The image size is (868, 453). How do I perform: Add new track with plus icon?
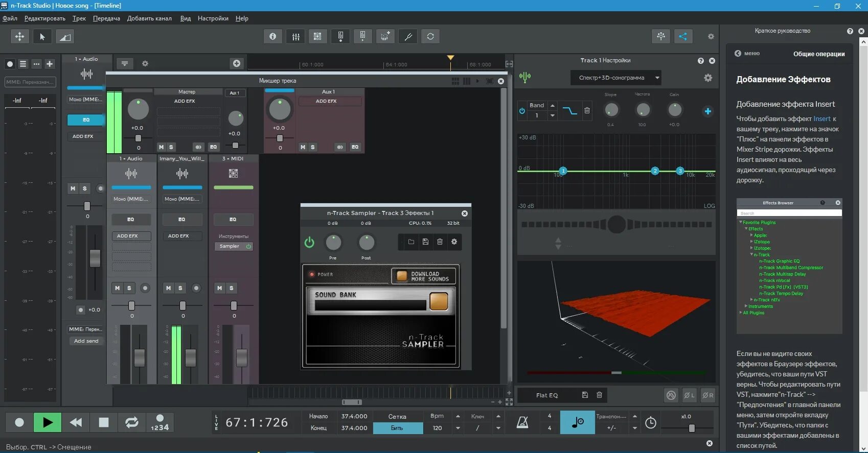(50, 64)
